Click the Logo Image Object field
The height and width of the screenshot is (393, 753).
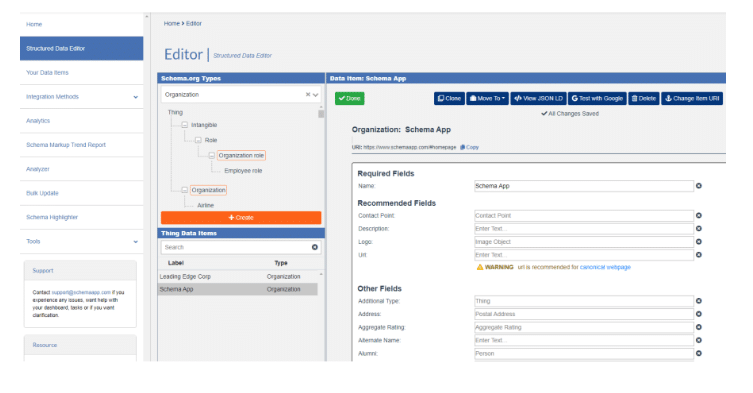(584, 242)
